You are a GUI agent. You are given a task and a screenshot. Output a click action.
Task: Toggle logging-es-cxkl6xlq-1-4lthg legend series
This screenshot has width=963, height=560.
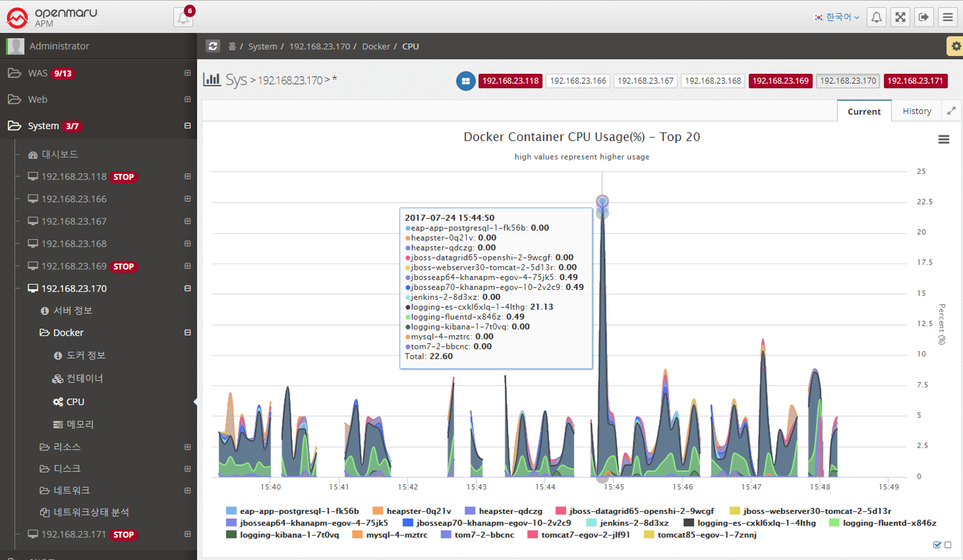point(756,523)
